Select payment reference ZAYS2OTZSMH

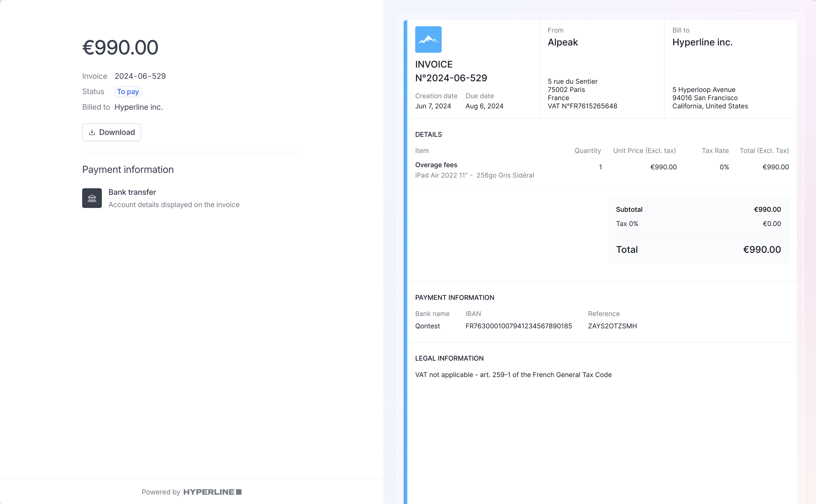(612, 326)
